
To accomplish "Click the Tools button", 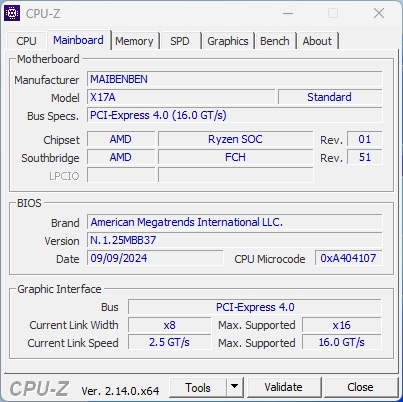I will pyautogui.click(x=198, y=387).
